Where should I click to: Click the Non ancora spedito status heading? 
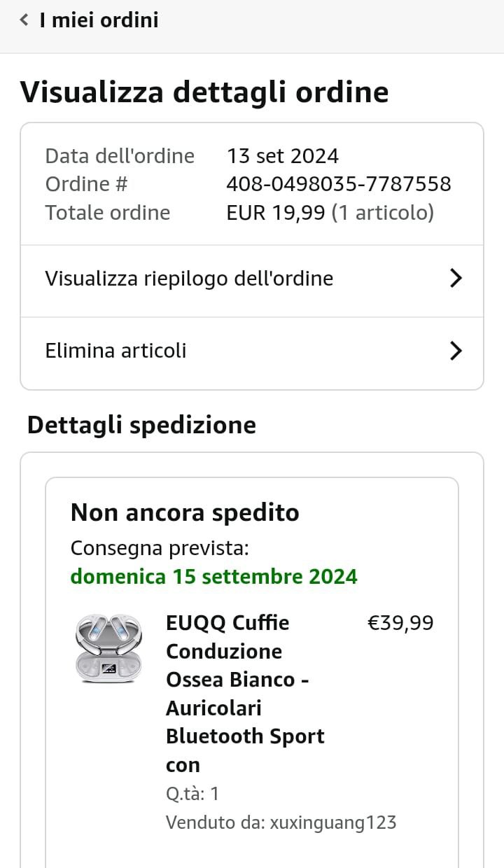tap(185, 513)
